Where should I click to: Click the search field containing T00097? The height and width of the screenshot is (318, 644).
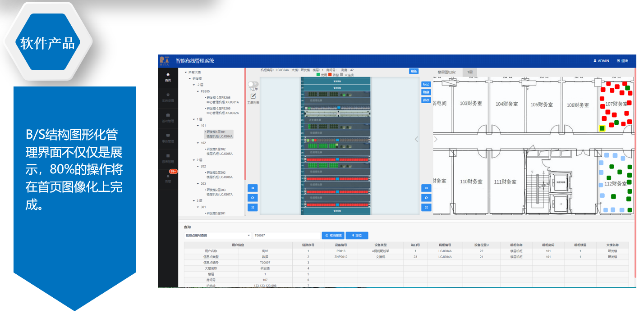(286, 236)
